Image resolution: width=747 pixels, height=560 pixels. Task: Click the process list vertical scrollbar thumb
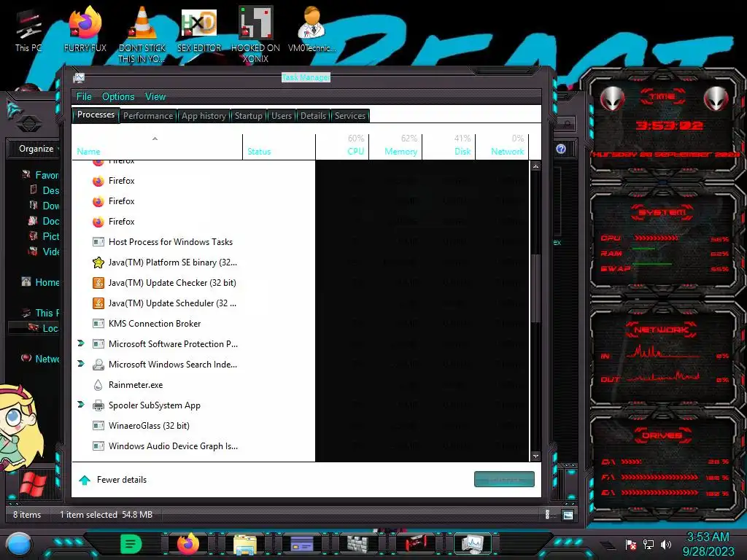pyautogui.click(x=535, y=289)
